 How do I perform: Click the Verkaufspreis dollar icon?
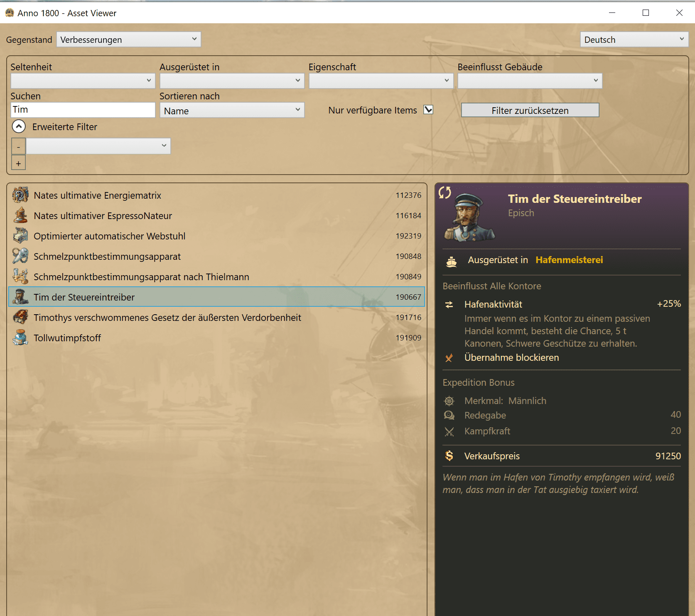449,456
